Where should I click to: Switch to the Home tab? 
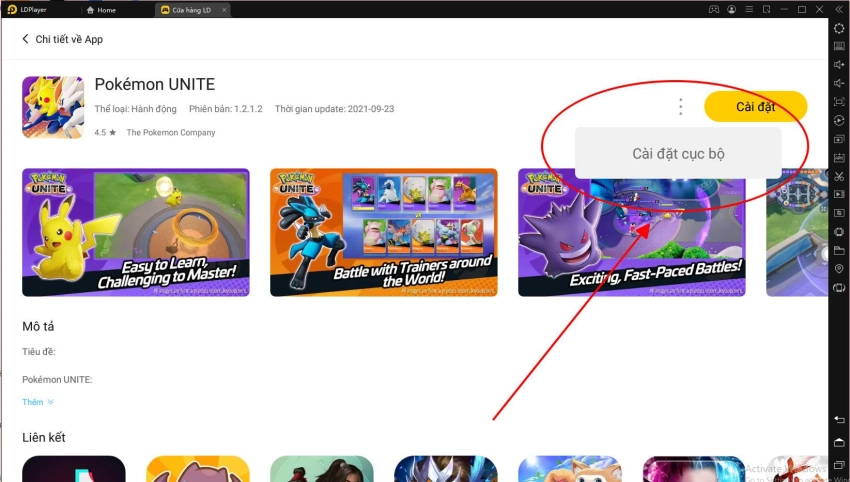pos(101,10)
